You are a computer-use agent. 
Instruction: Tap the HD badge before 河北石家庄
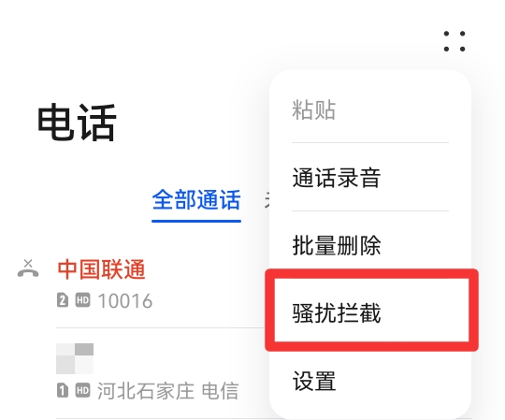pyautogui.click(x=83, y=391)
